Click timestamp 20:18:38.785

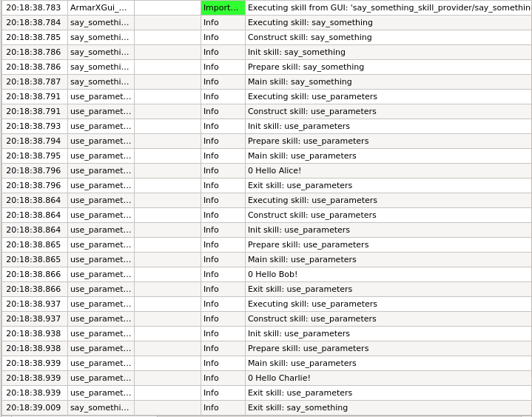pos(33,37)
